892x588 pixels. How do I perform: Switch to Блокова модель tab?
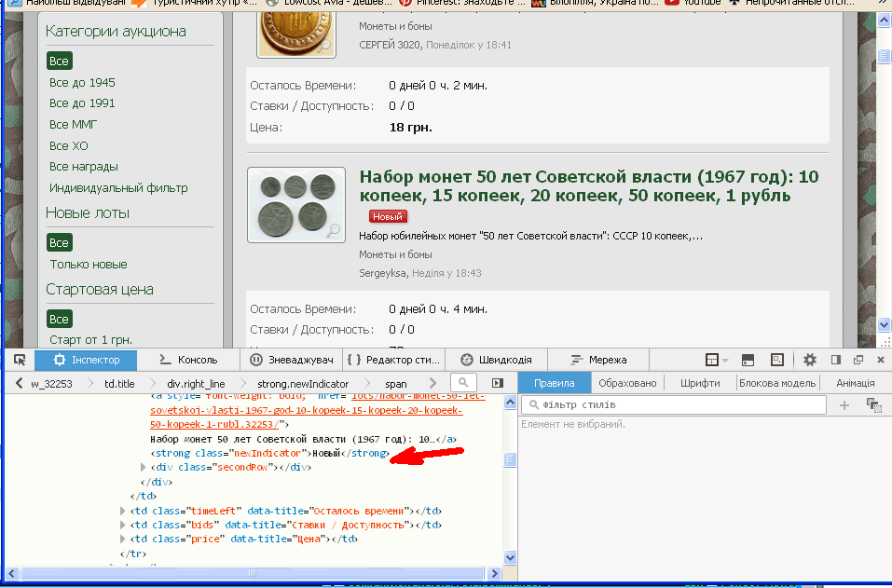click(777, 383)
